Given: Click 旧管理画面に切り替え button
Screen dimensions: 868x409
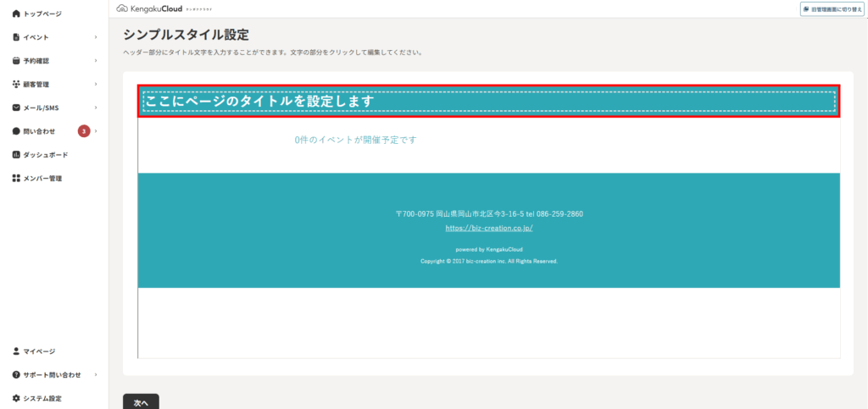Looking at the screenshot, I should (x=832, y=9).
